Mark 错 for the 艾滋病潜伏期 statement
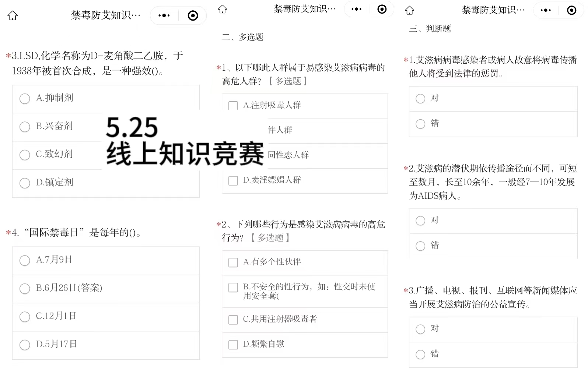 [420, 246]
